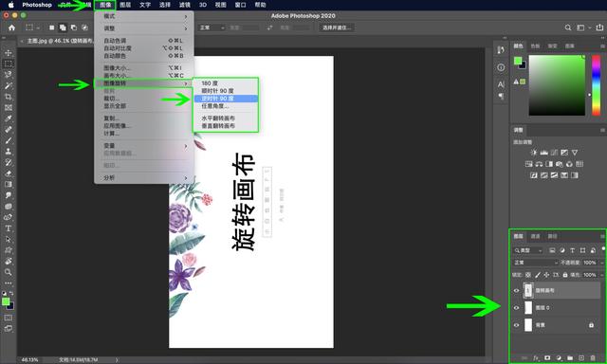Hide the 背景 layer via eye icon

(516, 325)
